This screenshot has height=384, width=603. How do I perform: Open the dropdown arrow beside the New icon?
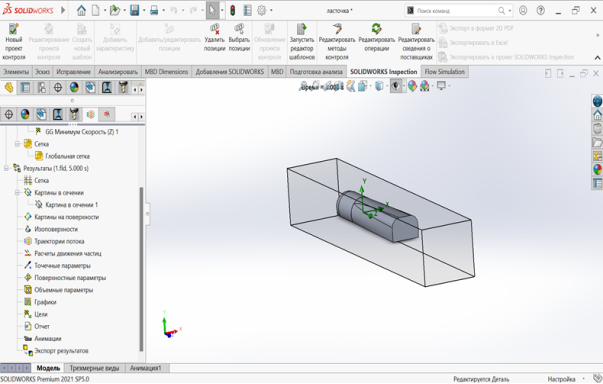tap(105, 10)
